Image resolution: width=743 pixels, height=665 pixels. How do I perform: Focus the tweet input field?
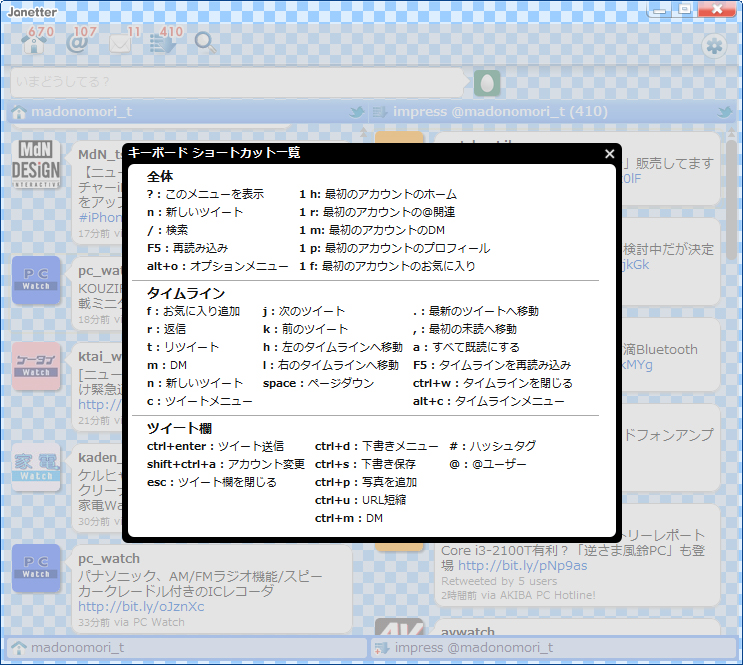click(x=237, y=82)
